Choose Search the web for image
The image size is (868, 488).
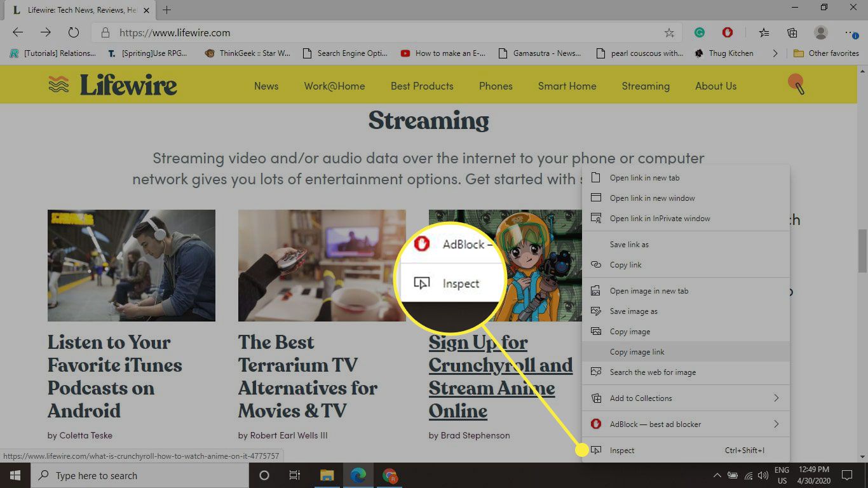click(x=686, y=372)
